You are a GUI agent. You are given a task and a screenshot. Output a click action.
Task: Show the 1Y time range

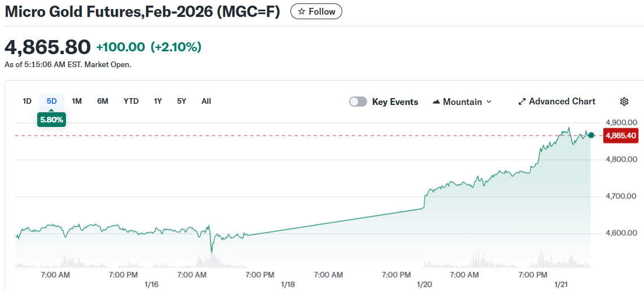(158, 102)
